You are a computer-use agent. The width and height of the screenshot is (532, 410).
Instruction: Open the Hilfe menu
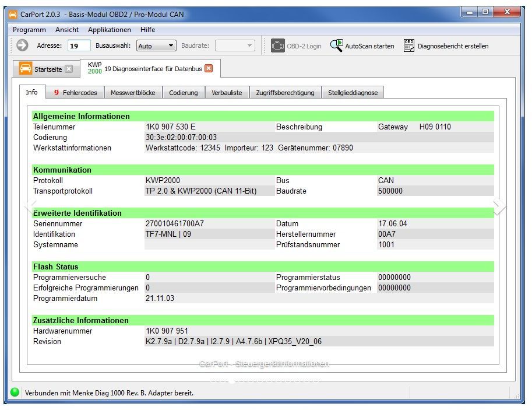pos(148,30)
